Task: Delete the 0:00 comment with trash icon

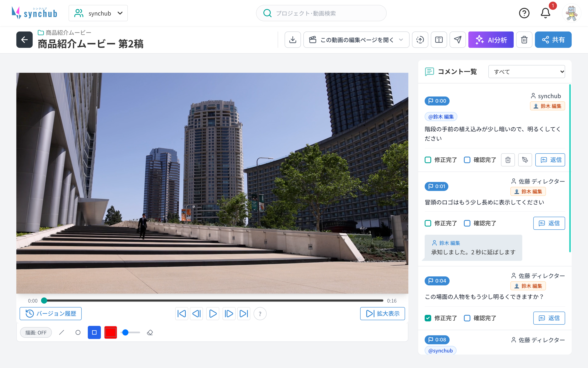Action: pyautogui.click(x=508, y=160)
